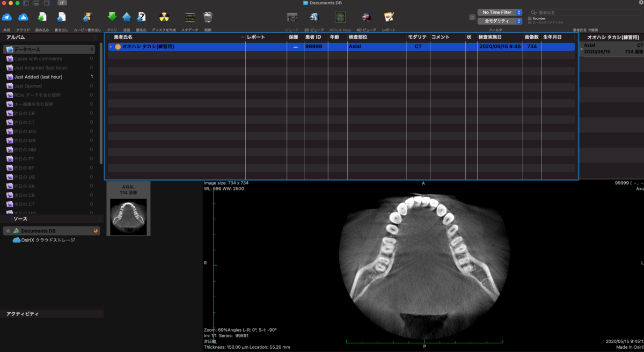Select 本日の CR album
This screenshot has width=644, height=352.
49,195
